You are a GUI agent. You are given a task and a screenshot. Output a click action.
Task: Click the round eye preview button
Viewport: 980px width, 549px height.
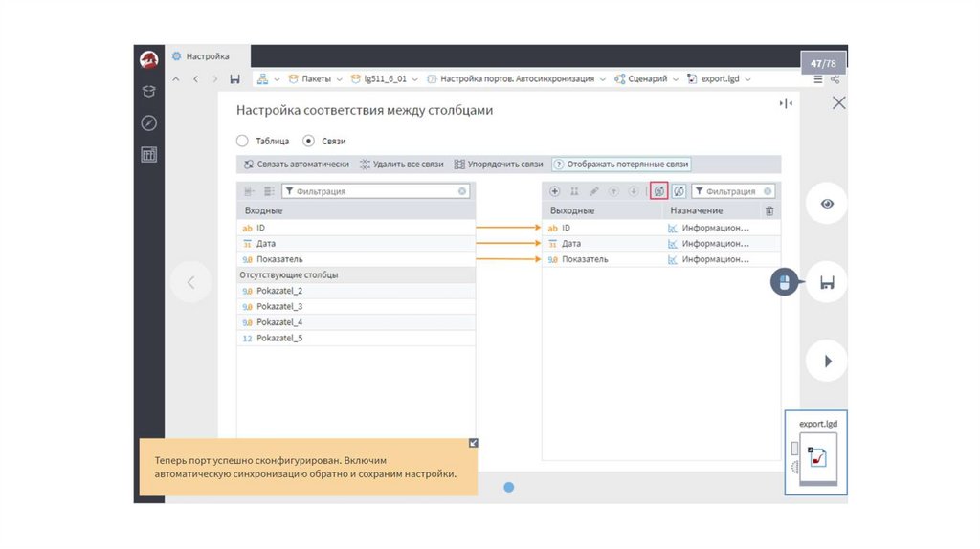tap(827, 204)
